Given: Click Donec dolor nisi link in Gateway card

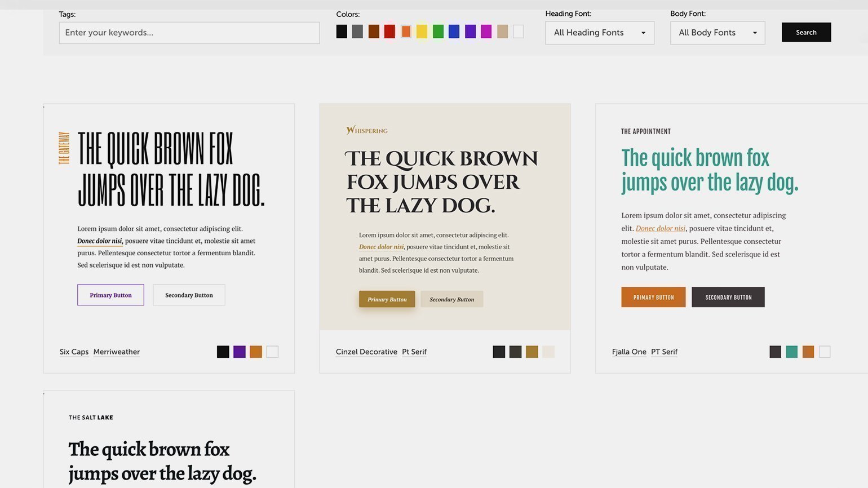Looking at the screenshot, I should [100, 241].
